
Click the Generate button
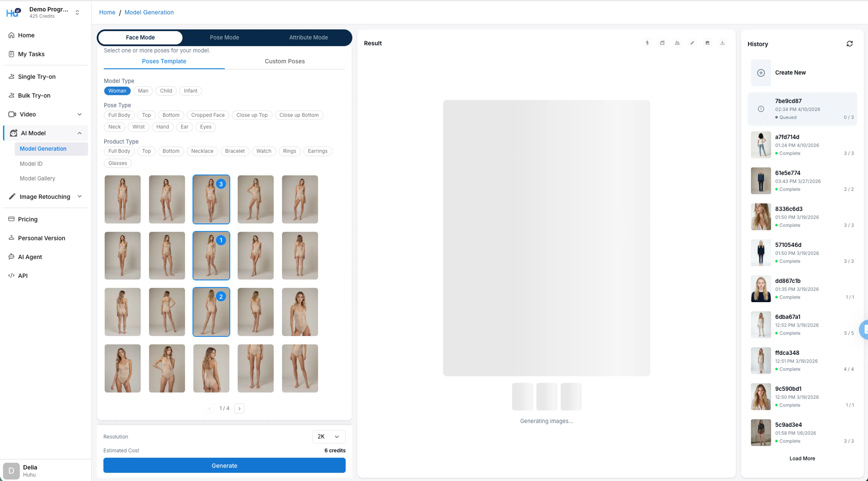click(224, 465)
